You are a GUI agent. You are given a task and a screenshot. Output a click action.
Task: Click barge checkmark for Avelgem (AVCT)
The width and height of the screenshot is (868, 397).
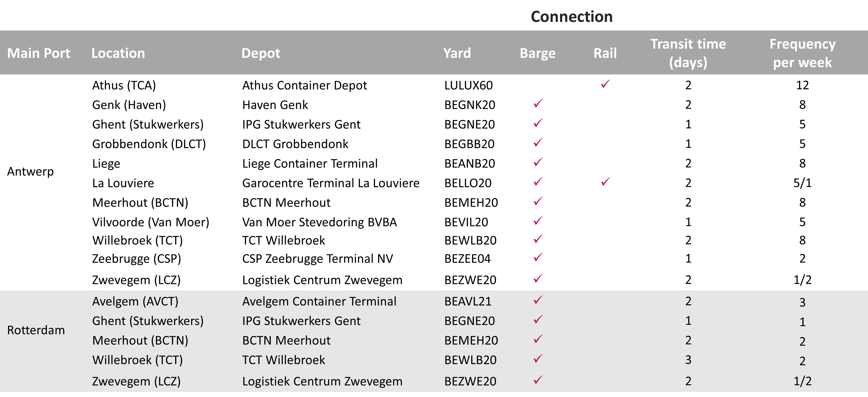click(538, 300)
